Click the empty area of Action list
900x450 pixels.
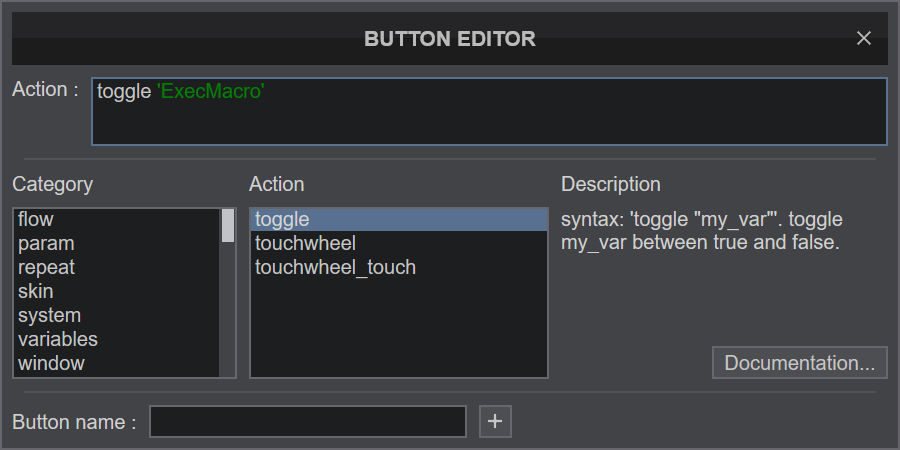pyautogui.click(x=399, y=328)
